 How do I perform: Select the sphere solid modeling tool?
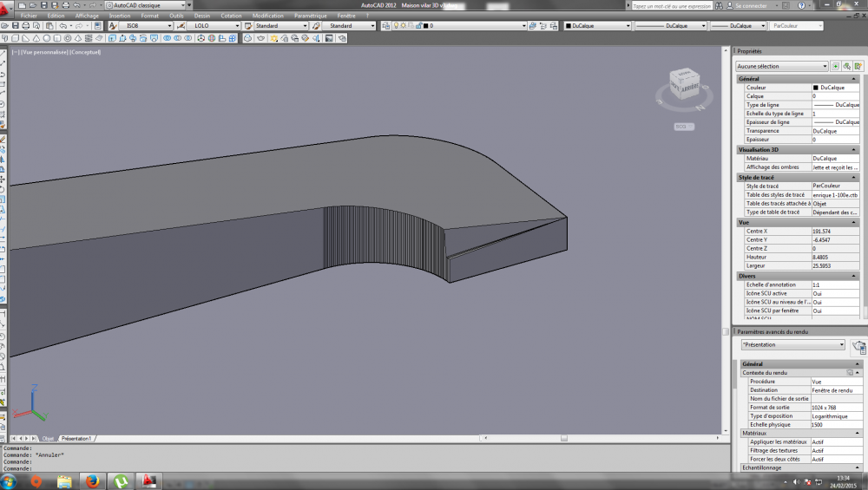47,38
